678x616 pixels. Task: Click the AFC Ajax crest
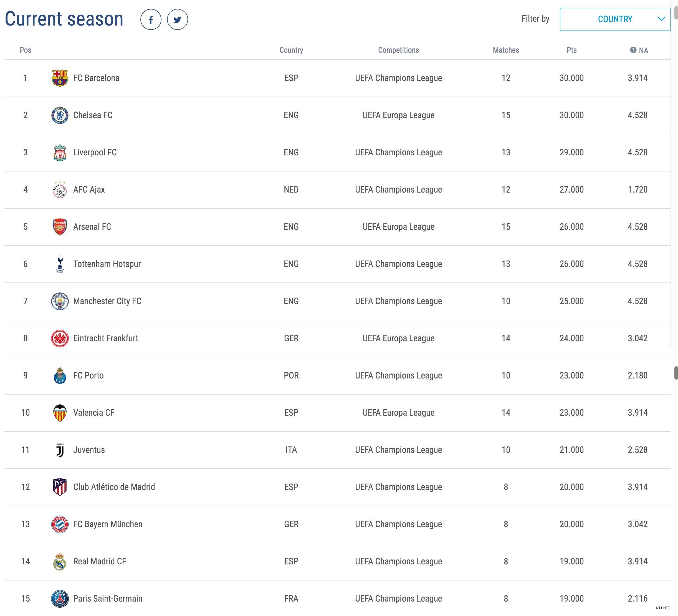tap(60, 190)
